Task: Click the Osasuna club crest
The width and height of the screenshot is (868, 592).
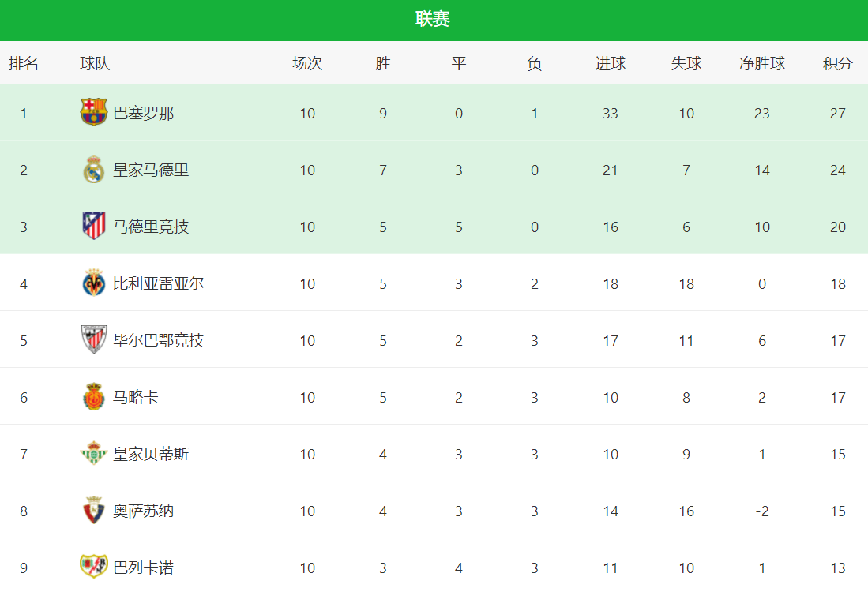Action: point(93,510)
